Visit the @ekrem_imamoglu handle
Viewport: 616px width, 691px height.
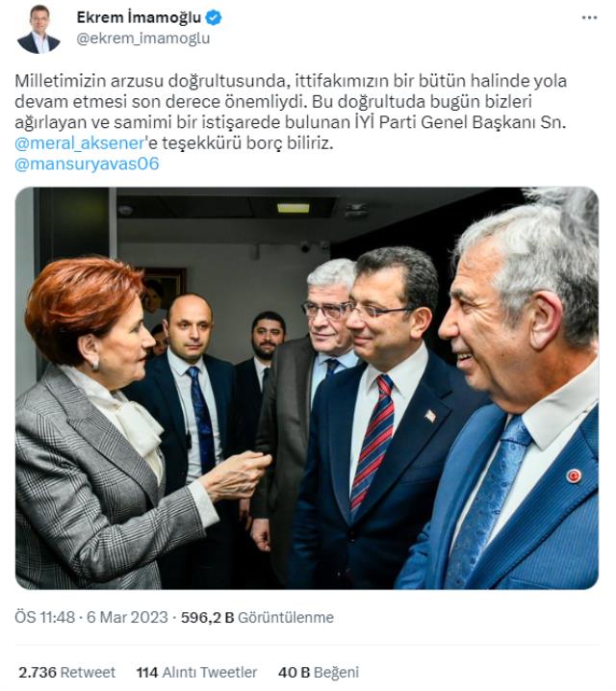click(x=143, y=38)
